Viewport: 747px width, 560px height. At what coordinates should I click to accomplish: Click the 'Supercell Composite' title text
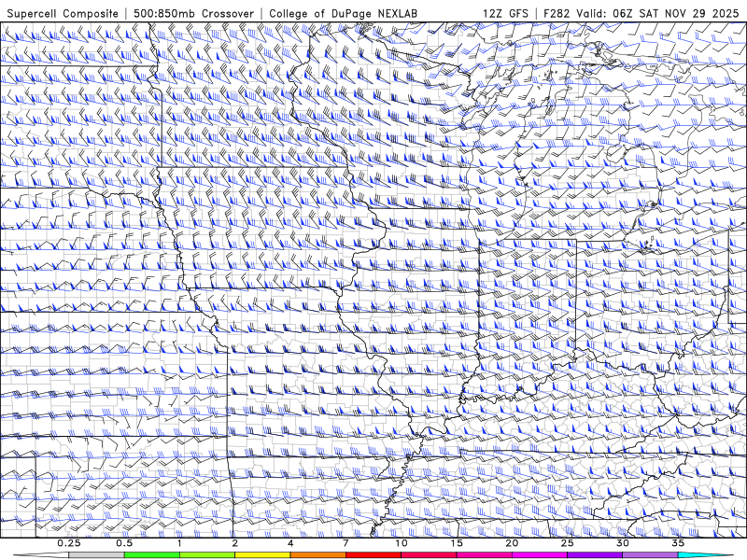click(x=63, y=14)
